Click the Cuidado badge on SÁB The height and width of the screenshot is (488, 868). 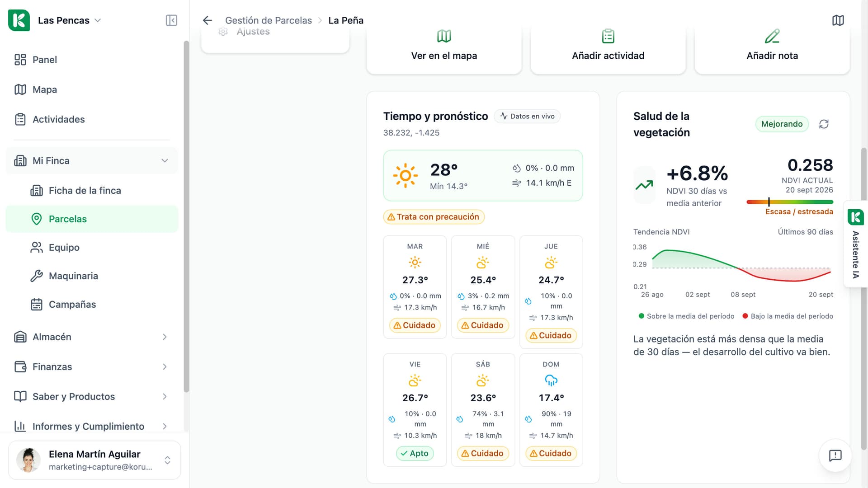[x=483, y=453]
